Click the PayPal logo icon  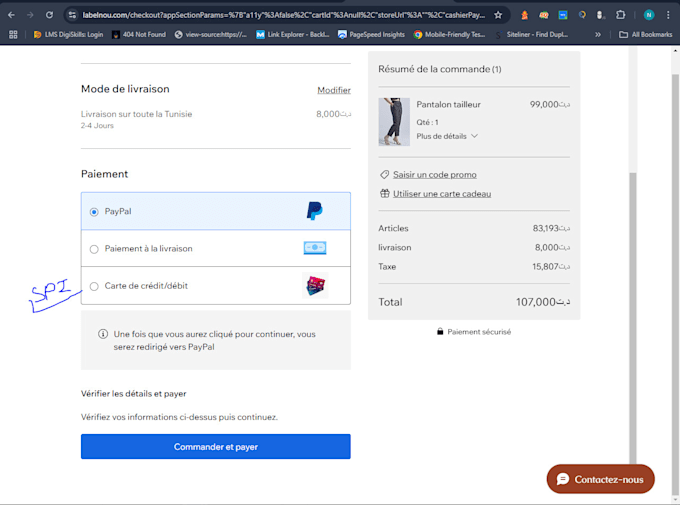(314, 211)
